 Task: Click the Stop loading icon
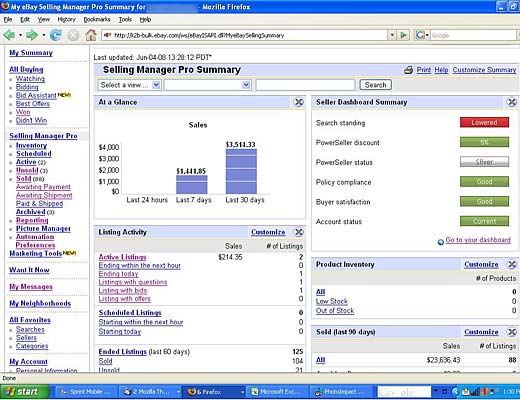point(73,35)
